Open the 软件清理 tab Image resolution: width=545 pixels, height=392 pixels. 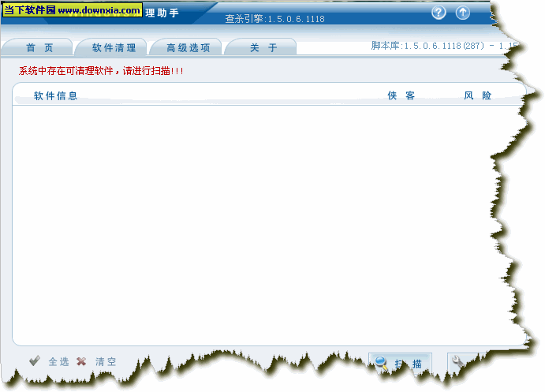[x=114, y=48]
